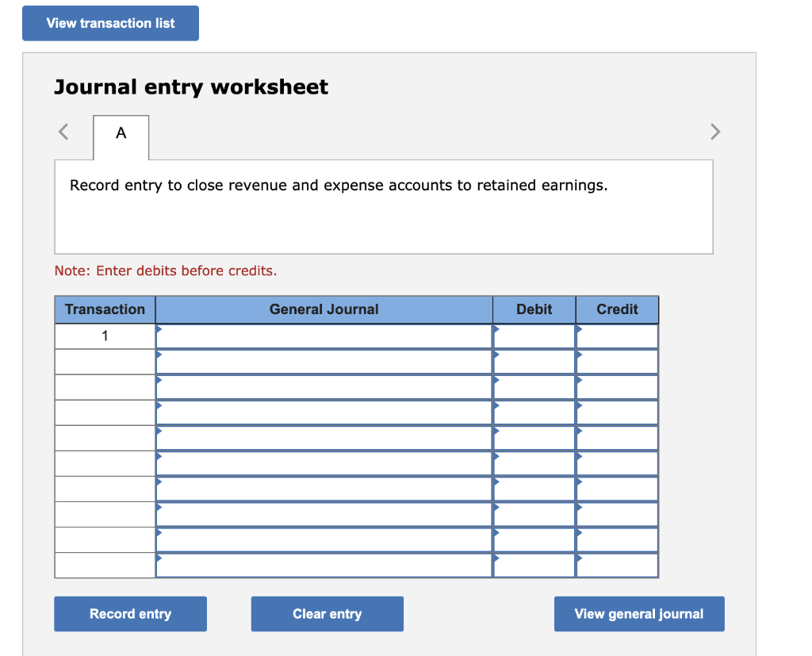This screenshot has width=812, height=656.
Task: Select Credit field in transaction 1 row
Action: [x=617, y=336]
